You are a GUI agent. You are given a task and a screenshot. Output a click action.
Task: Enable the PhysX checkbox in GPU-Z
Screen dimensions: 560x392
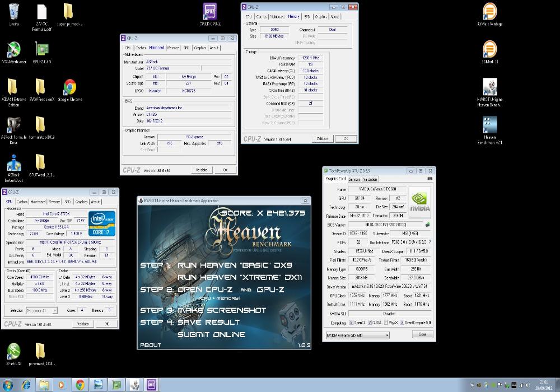click(x=386, y=323)
